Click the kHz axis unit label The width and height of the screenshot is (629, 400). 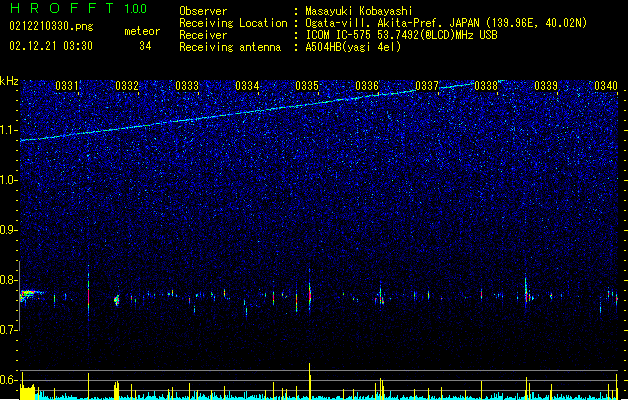tap(9, 81)
